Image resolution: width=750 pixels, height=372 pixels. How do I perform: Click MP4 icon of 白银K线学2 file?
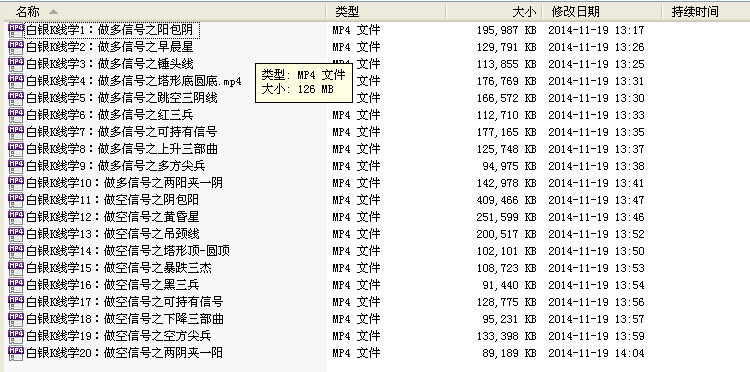tap(16, 47)
